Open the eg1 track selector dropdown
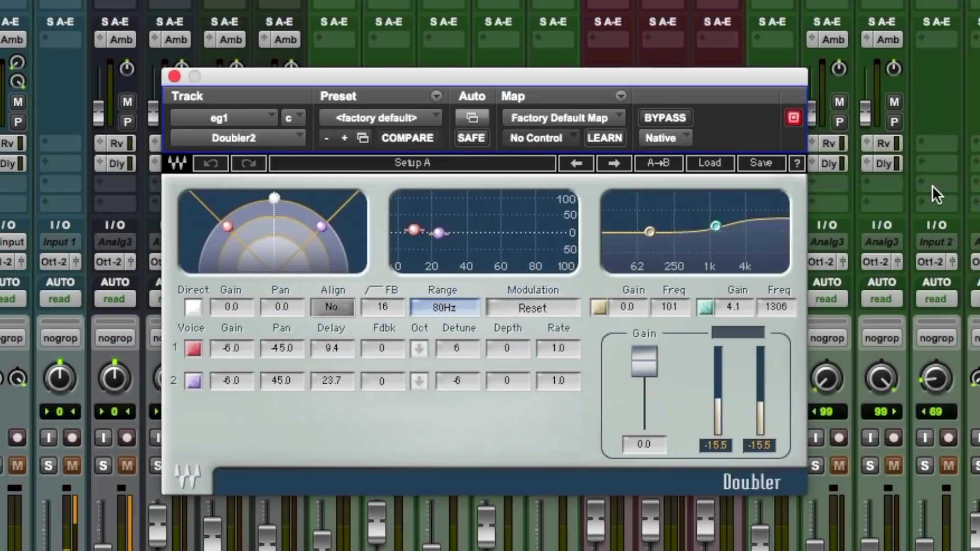 coord(224,118)
